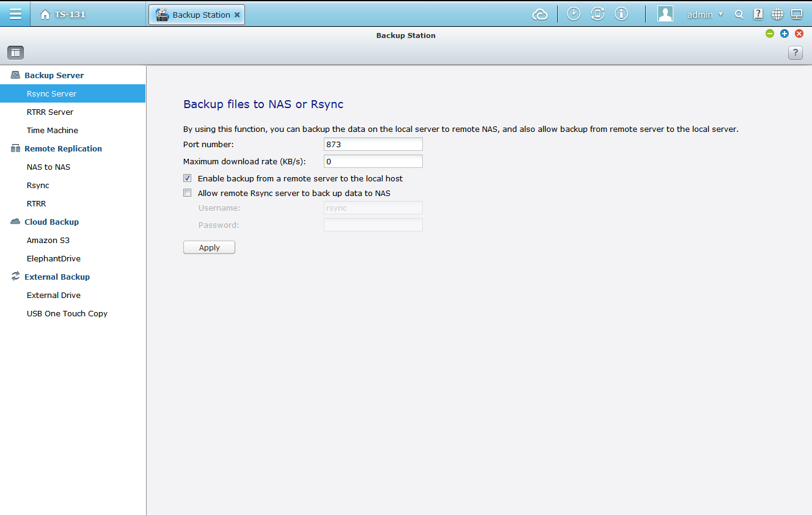This screenshot has width=812, height=516.
Task: Open the top bar help icon
Action: coord(758,14)
